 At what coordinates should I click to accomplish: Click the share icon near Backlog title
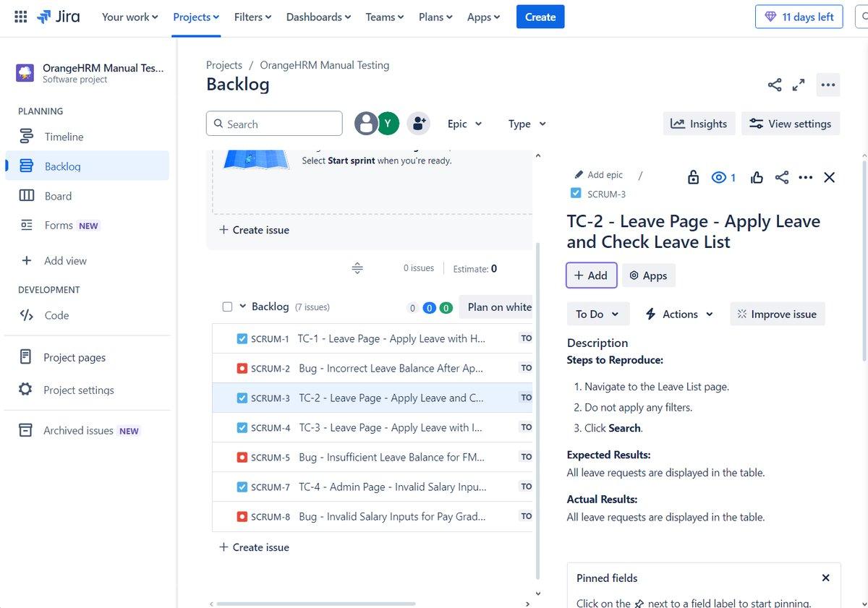point(775,85)
